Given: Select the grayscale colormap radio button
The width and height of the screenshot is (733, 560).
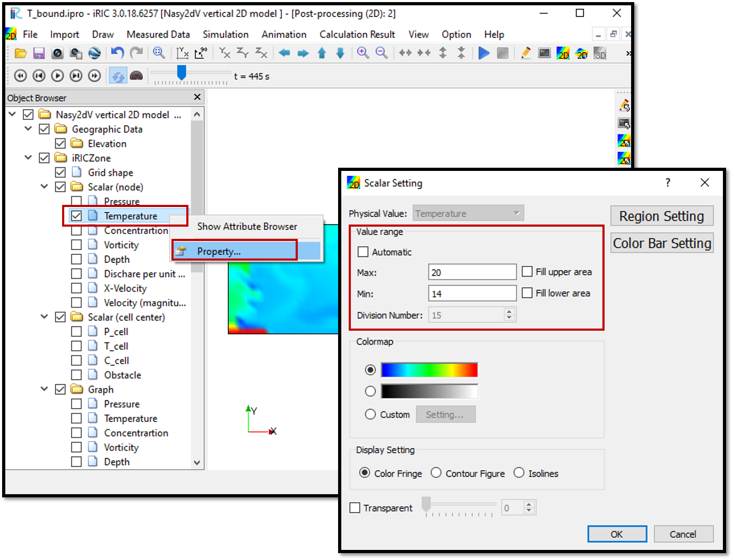Looking at the screenshot, I should [x=370, y=391].
